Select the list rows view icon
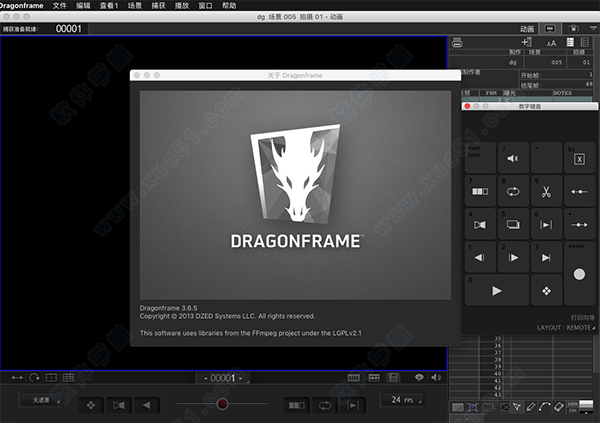This screenshot has width=600, height=423. 585,42
